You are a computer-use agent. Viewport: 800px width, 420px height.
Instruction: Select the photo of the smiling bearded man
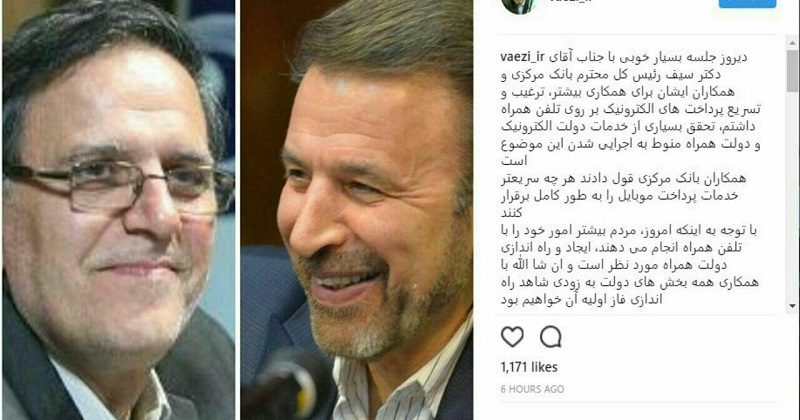pos(357,210)
